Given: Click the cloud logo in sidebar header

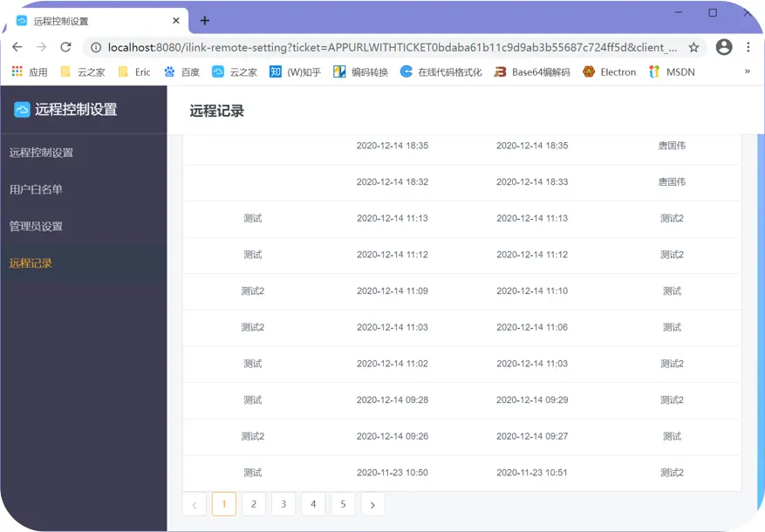Looking at the screenshot, I should 22,109.
